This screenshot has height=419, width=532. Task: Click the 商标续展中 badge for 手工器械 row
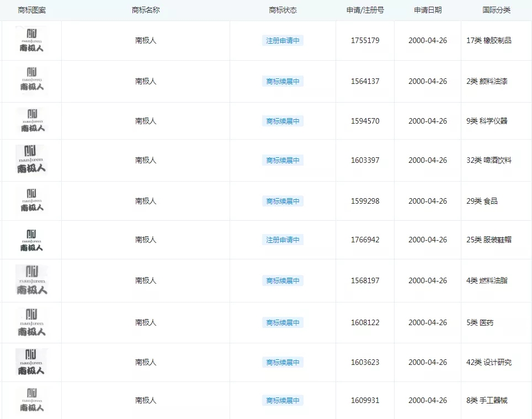[283, 401]
